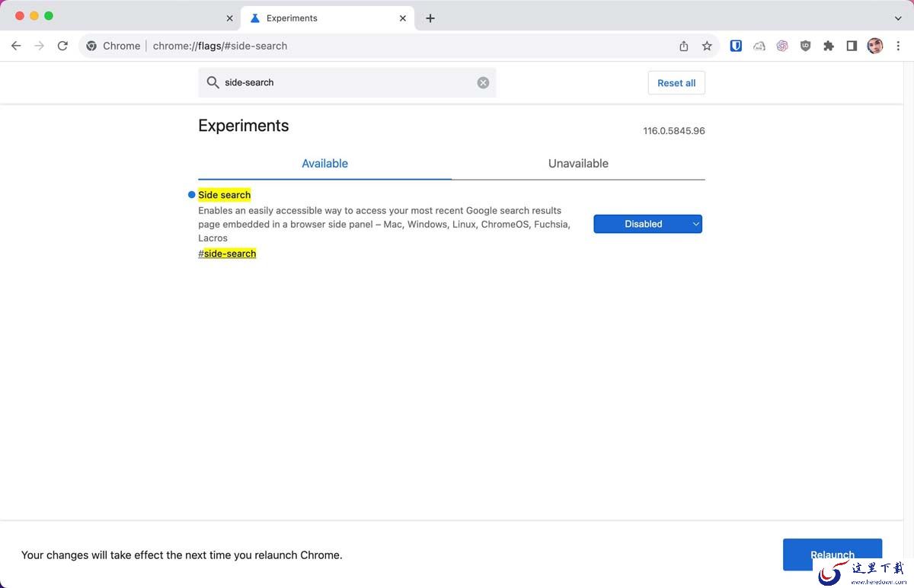Click the Relaunch button
This screenshot has width=914, height=588.
pos(833,554)
